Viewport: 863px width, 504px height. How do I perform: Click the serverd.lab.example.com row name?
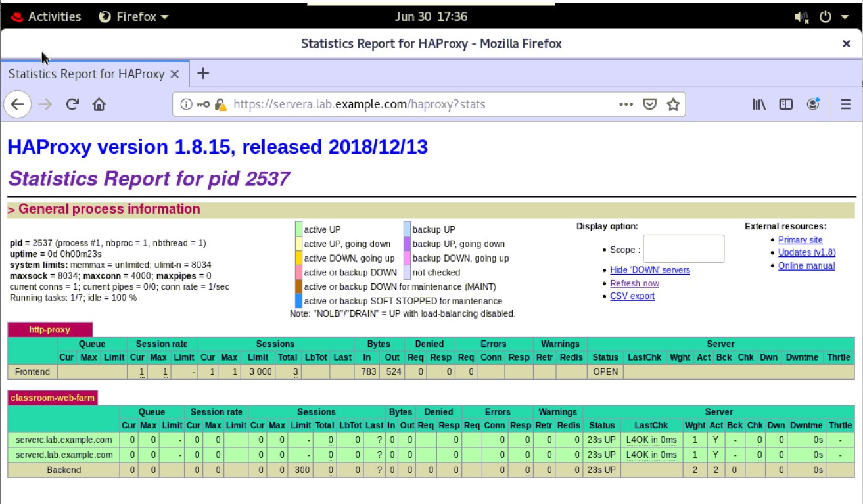pos(64,455)
